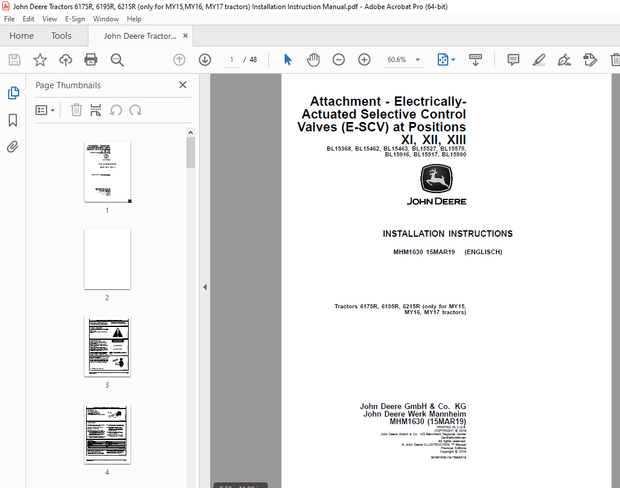620x488 pixels.
Task: Open the File menu
Action: [9, 19]
